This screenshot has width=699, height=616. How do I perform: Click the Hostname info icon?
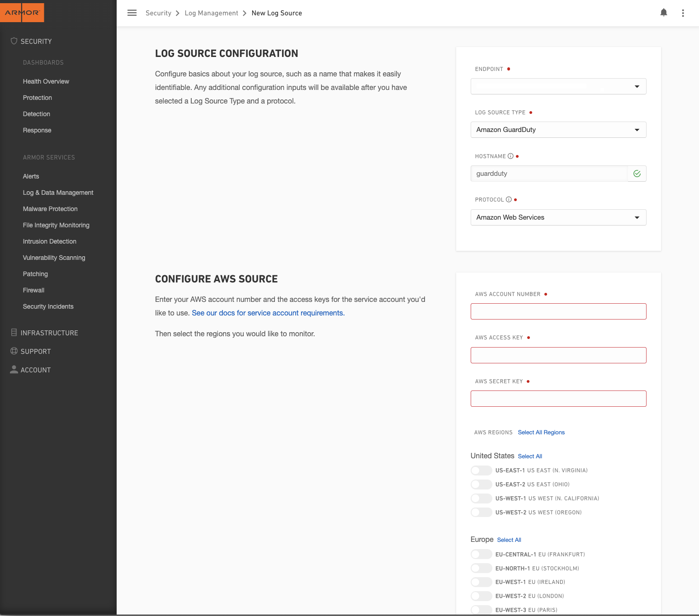pyautogui.click(x=510, y=156)
